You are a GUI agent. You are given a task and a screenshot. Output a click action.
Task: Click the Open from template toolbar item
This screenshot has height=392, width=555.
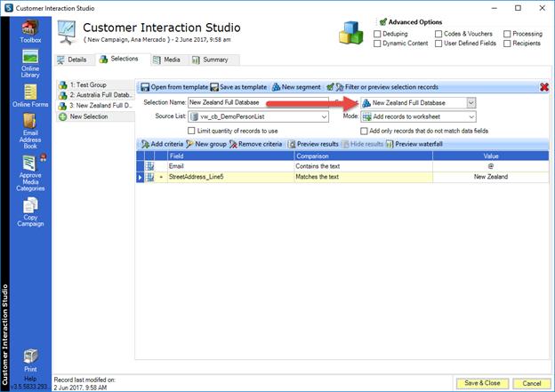(174, 87)
